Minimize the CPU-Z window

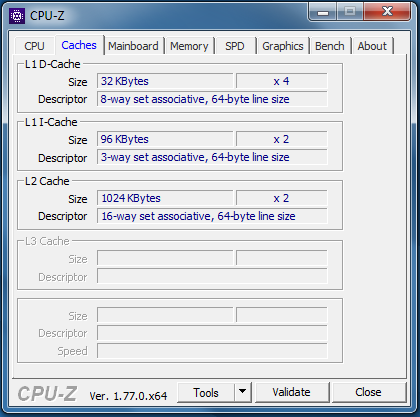click(323, 12)
